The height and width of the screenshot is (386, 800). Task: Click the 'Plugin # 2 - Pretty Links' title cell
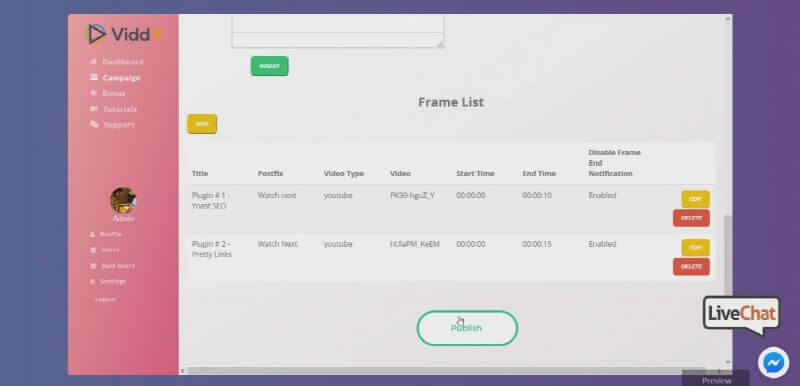(212, 249)
